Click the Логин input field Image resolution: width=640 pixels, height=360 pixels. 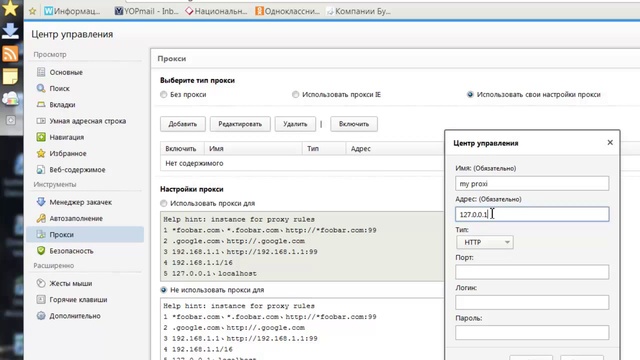[532, 302]
